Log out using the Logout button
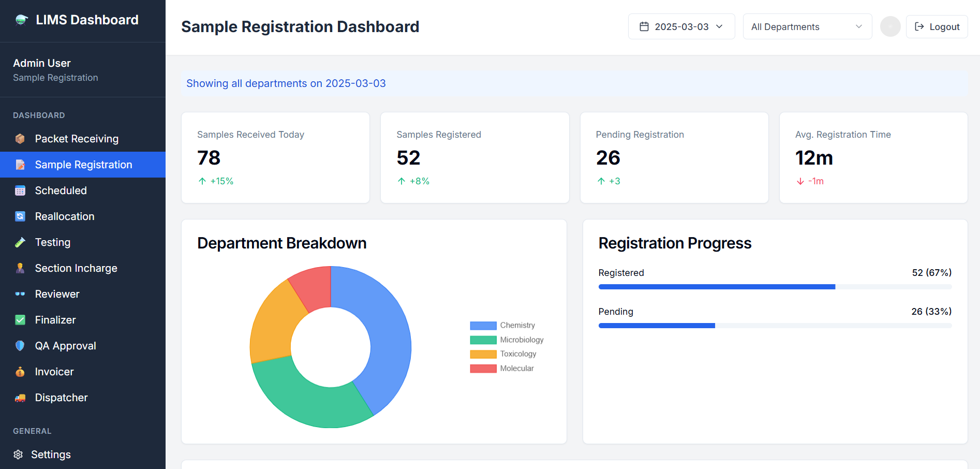The height and width of the screenshot is (469, 980). point(937,26)
